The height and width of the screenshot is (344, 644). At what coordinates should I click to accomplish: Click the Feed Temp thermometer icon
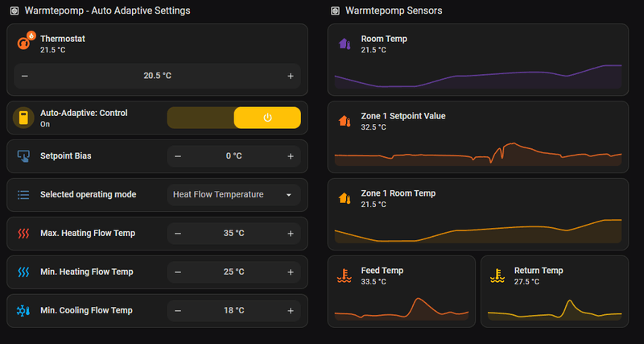point(345,276)
